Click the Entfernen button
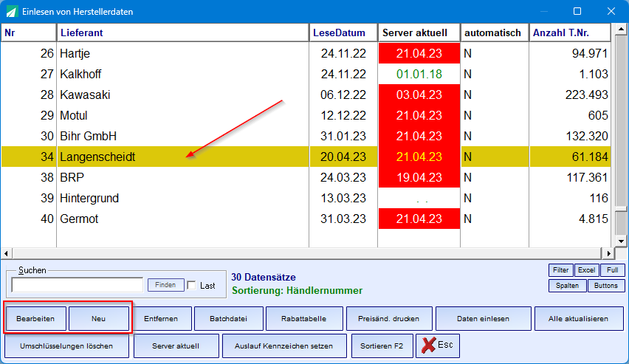The height and width of the screenshot is (364, 629). coord(161,319)
